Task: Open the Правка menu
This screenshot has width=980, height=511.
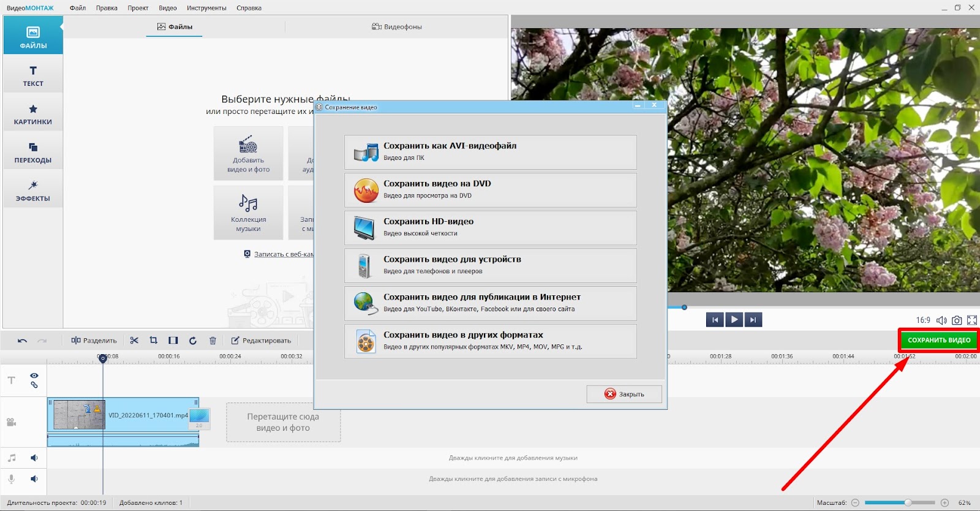Action: click(107, 8)
